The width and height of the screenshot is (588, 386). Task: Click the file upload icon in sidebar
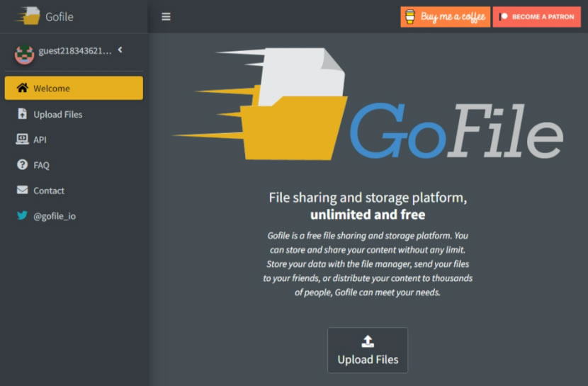(x=22, y=114)
